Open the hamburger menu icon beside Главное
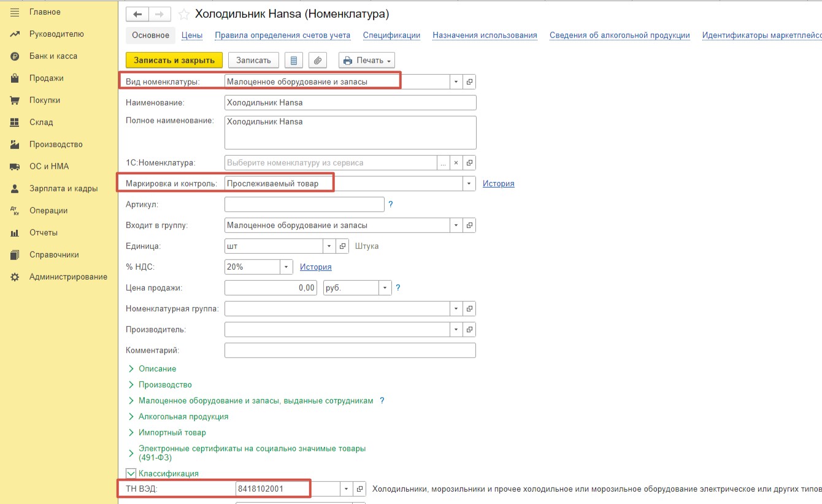 (x=15, y=12)
